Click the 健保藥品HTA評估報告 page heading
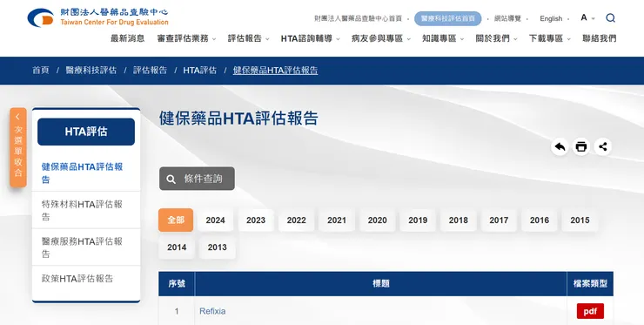Image resolution: width=644 pixels, height=325 pixels. pos(238,118)
